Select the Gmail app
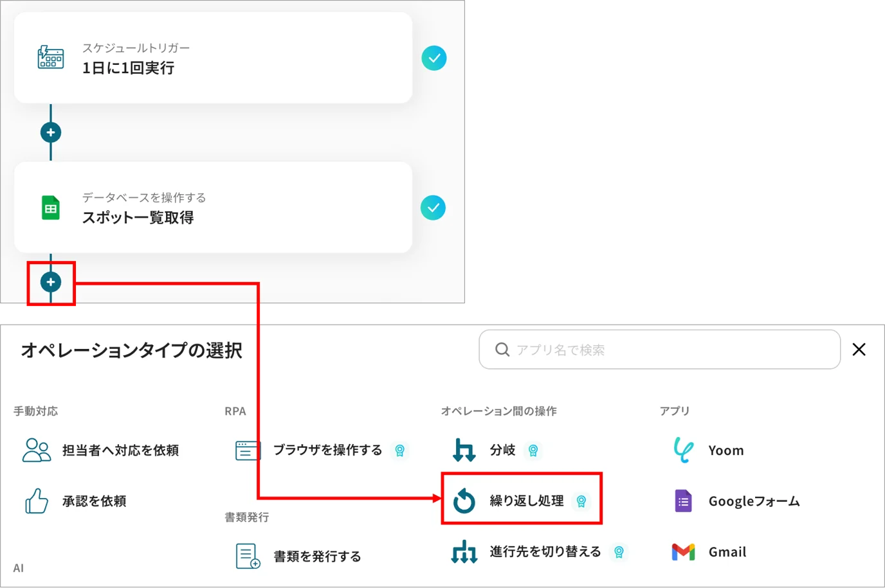The image size is (885, 588). tap(727, 551)
